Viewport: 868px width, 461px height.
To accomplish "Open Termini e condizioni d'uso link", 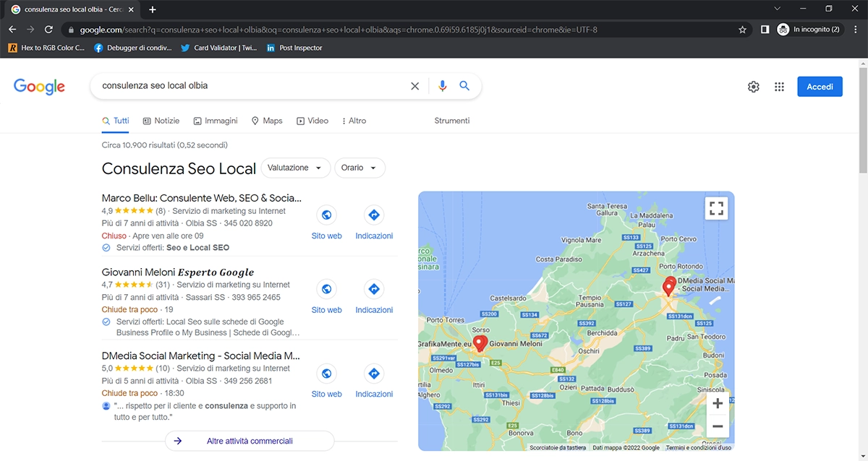I will (x=699, y=448).
